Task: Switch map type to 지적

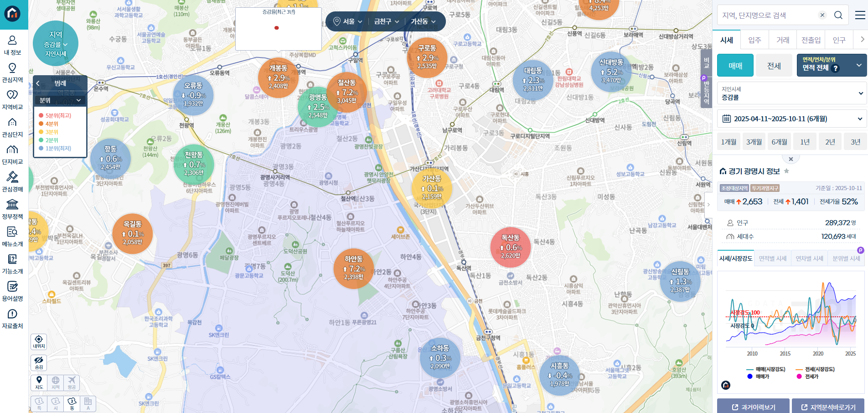Action: [56, 383]
